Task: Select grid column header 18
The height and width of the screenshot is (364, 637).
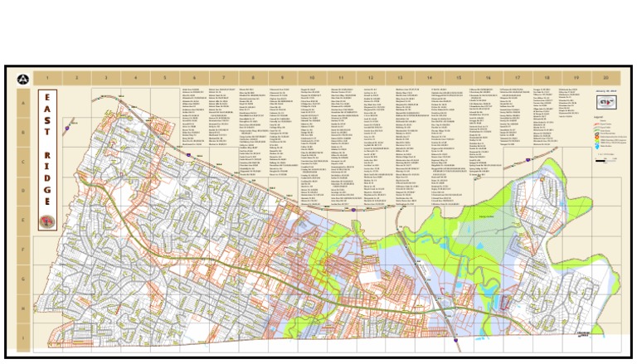Action: [x=547, y=78]
